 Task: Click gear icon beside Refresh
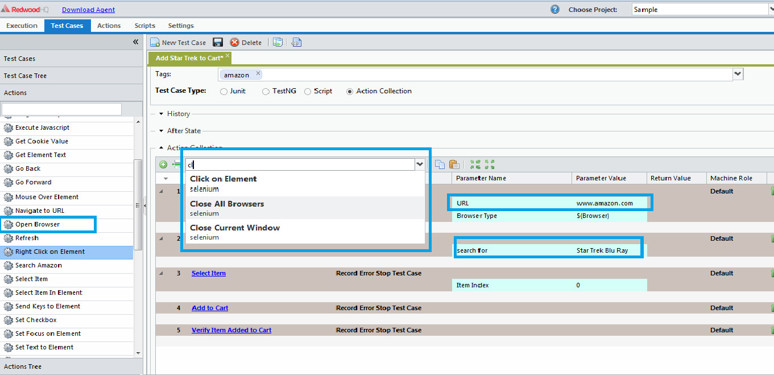click(x=8, y=238)
